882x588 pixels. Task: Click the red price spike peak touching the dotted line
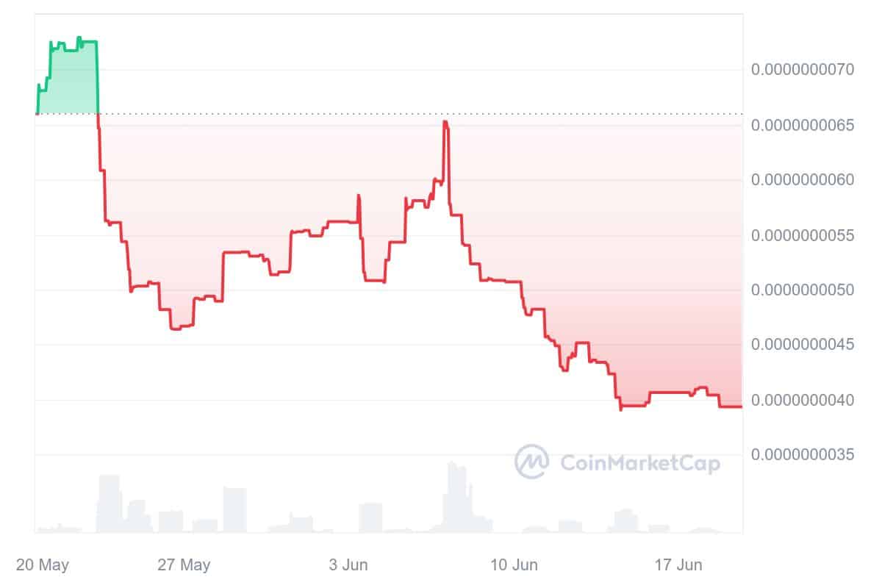click(x=445, y=123)
